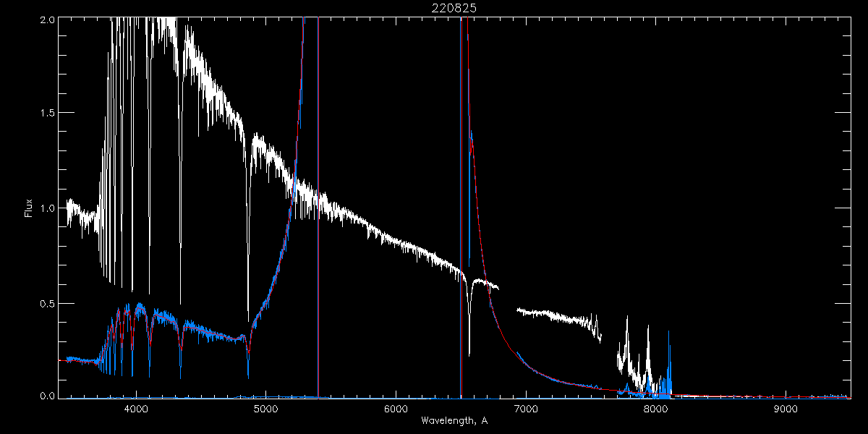
Task: Click the 5000 x-axis tick label
Action: coord(265,408)
